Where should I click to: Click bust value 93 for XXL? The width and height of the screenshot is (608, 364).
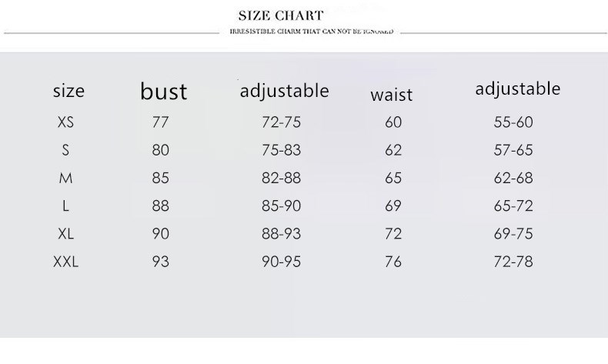click(160, 262)
